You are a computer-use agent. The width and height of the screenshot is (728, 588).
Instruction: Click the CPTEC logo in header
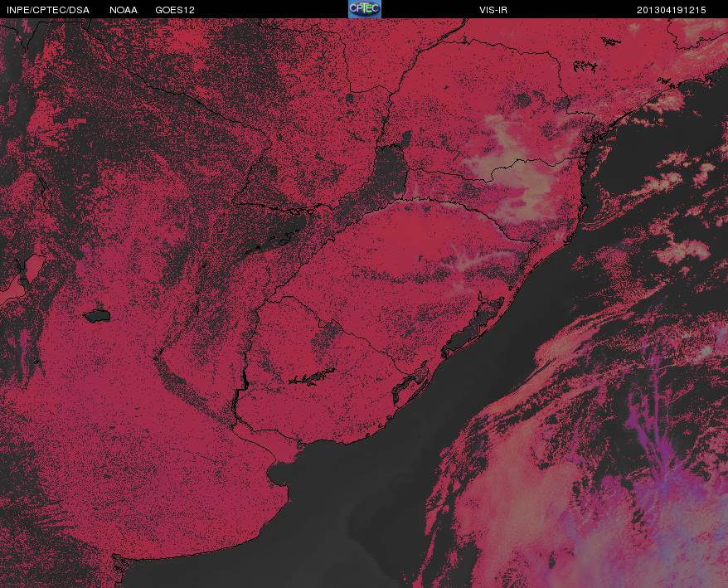click(365, 9)
